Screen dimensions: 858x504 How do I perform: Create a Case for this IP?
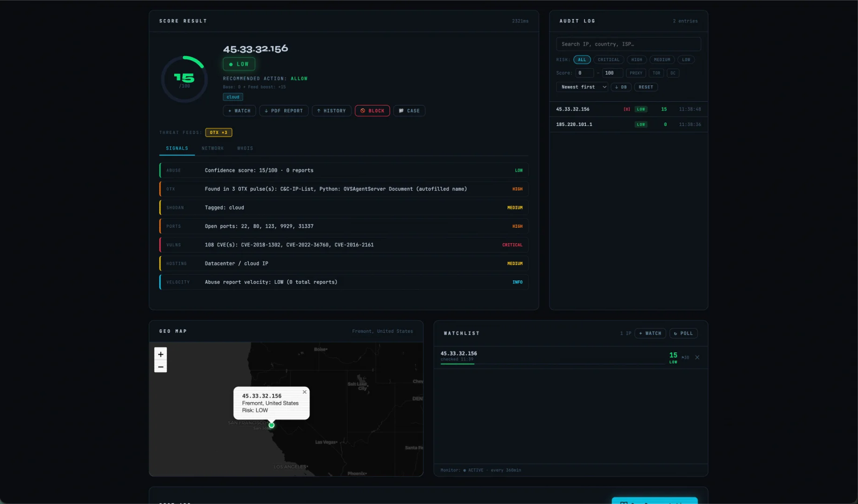pyautogui.click(x=409, y=111)
